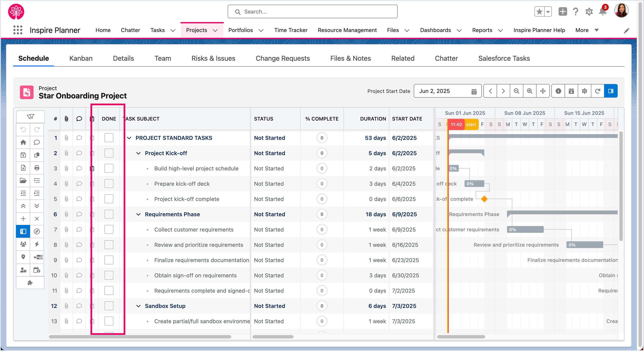644x351 pixels.
Task: Click the puzzle piece icon in the left toolbar
Action: pyautogui.click(x=30, y=282)
